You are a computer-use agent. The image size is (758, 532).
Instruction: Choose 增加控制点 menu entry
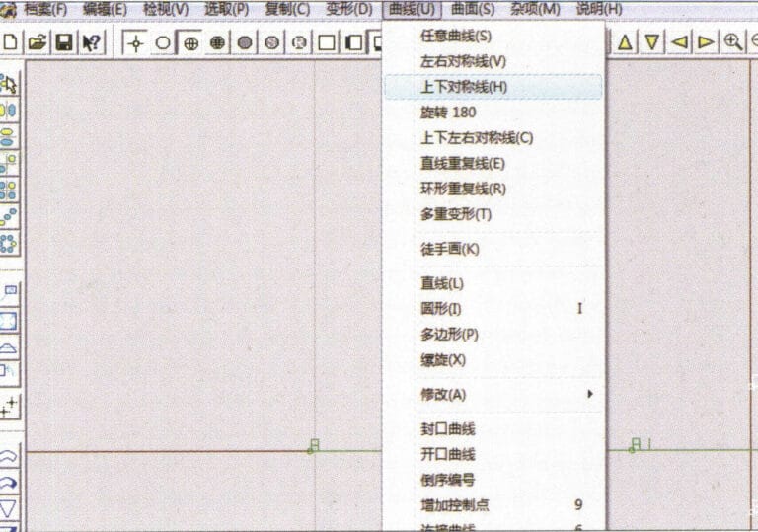click(494, 505)
